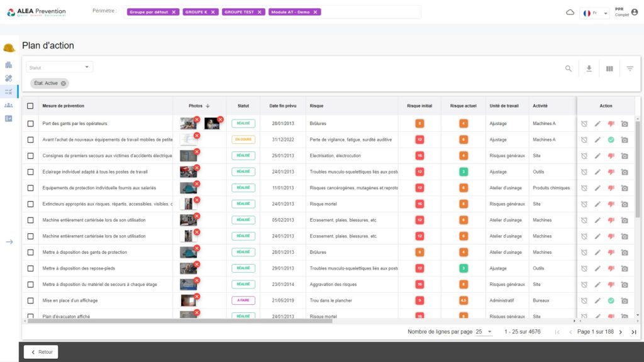Viewport: 644px width, 362px height.
Task: Remove the 'État: Active' filter chip
Action: click(x=64, y=84)
